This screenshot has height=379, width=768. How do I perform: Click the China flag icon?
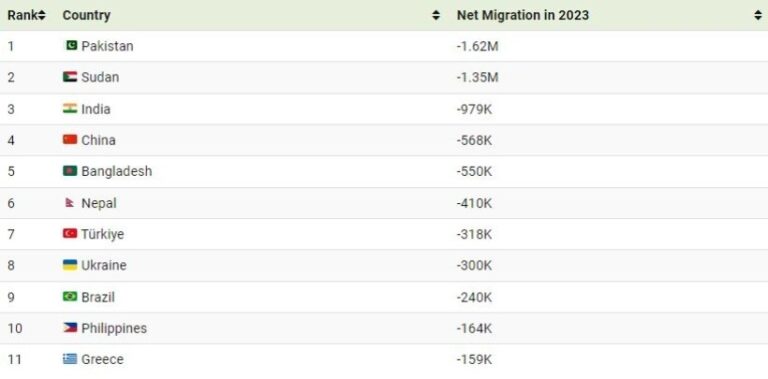(70, 140)
